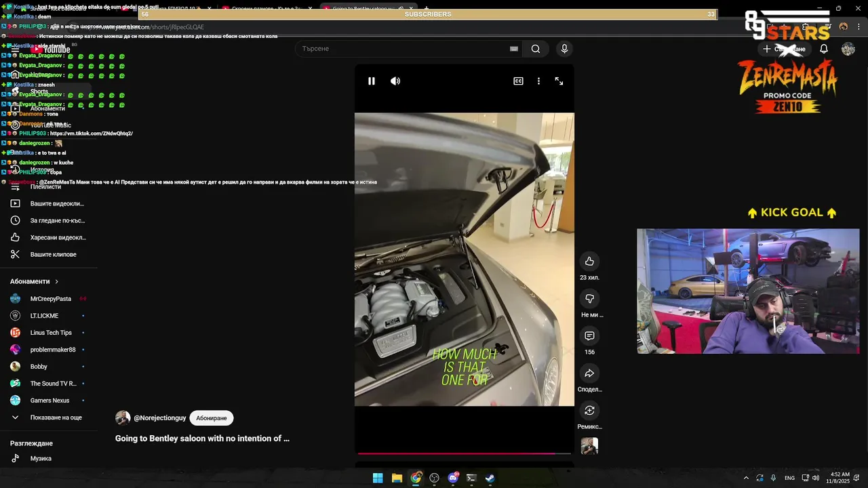Image resolution: width=868 pixels, height=488 pixels.
Task: Open the system tray volume control
Action: [816, 478]
